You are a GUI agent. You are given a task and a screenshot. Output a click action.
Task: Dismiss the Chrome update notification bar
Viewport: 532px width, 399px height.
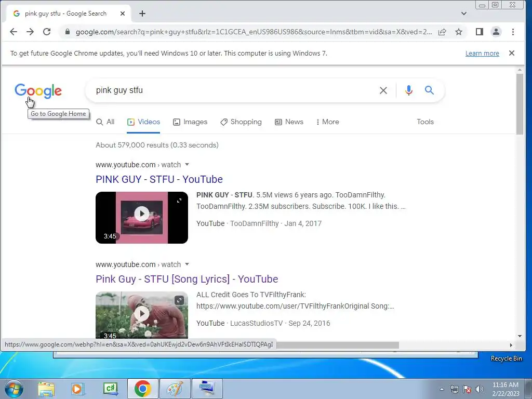(512, 53)
